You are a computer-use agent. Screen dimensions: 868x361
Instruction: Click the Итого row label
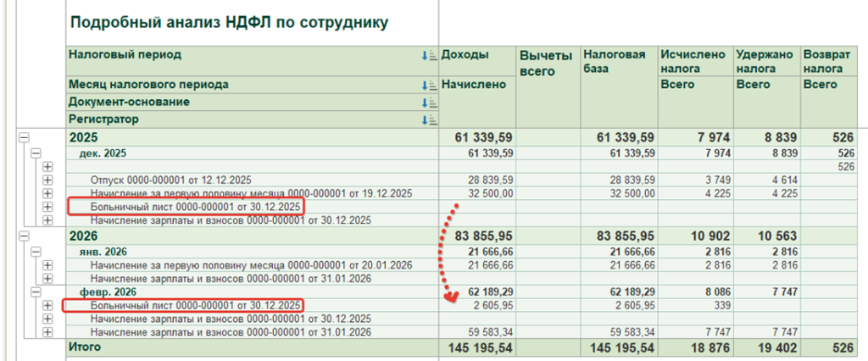(x=85, y=347)
